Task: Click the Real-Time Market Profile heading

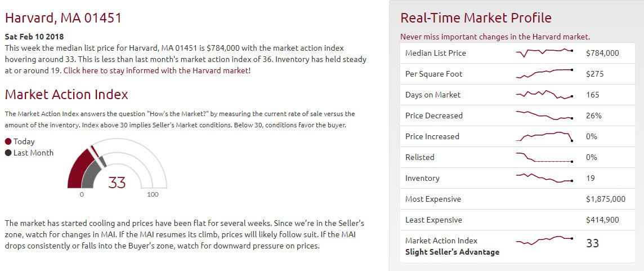Action: pyautogui.click(x=476, y=17)
